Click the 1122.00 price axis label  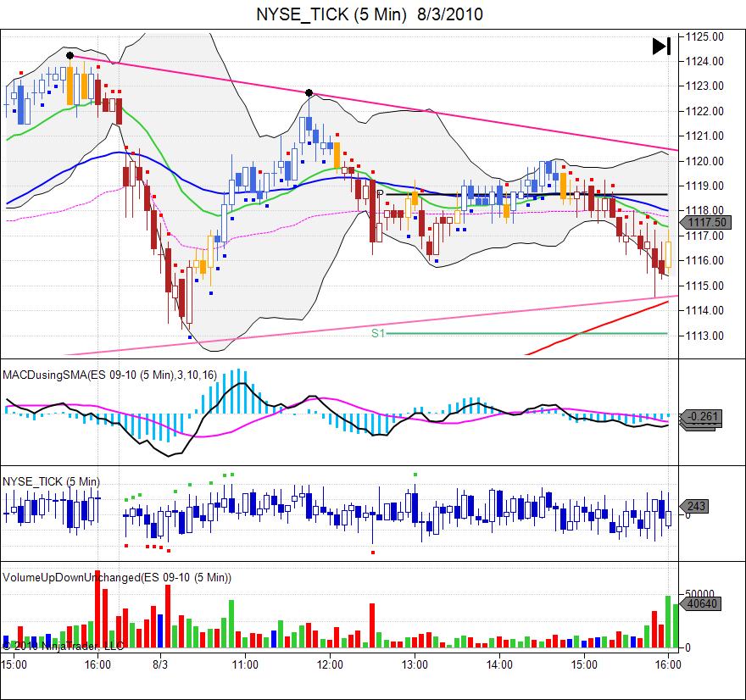[704, 111]
